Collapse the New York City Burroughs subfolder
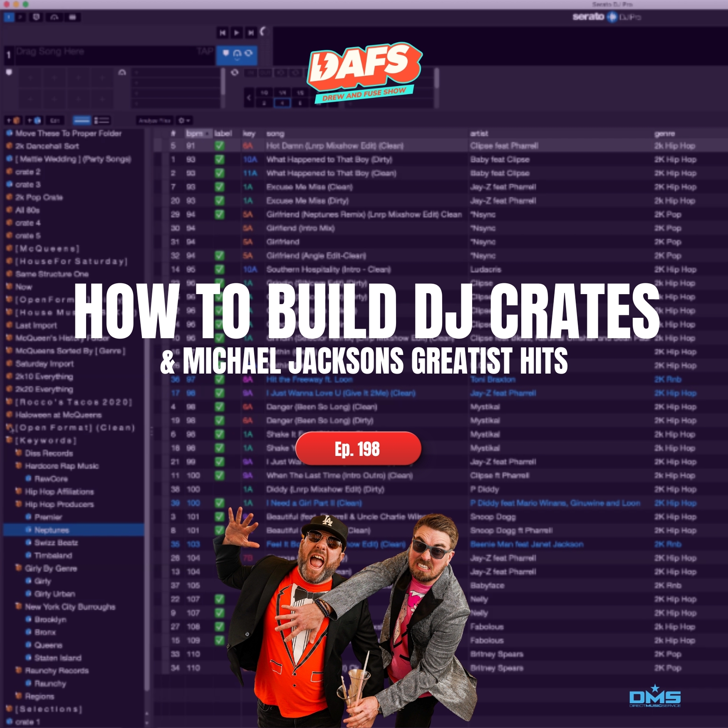 19,607
